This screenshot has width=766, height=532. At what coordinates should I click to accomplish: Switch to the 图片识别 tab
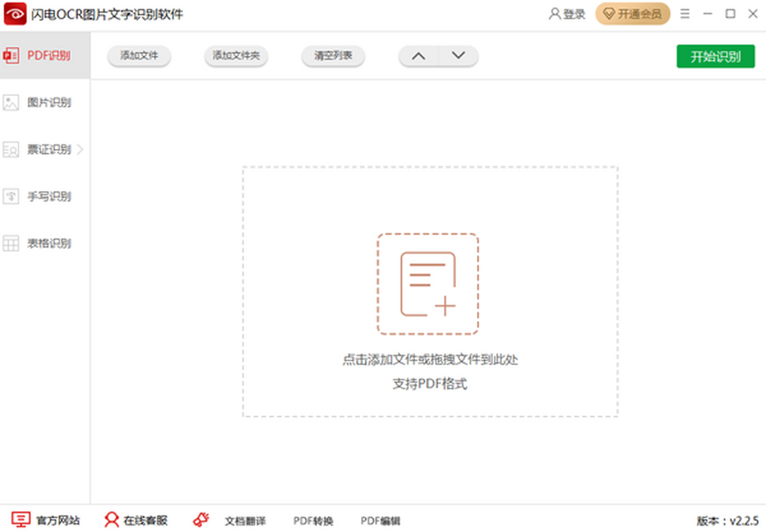click(x=45, y=102)
